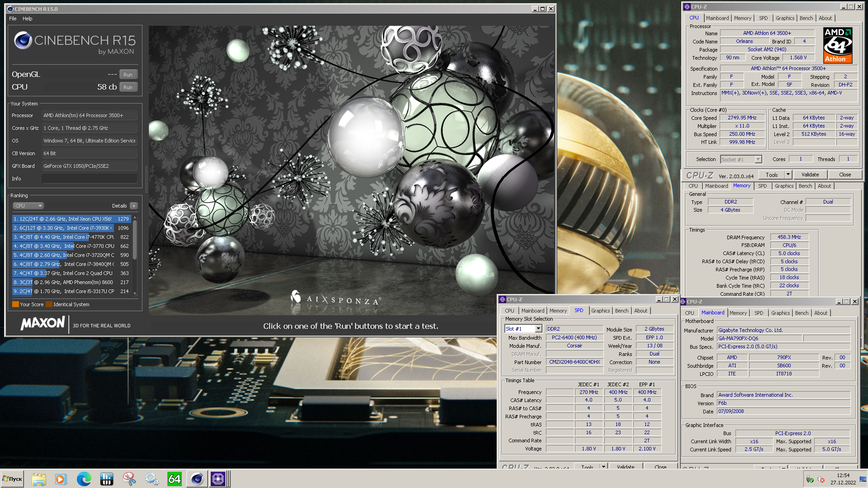Click the Cinebench title bar icon

click(x=10, y=9)
